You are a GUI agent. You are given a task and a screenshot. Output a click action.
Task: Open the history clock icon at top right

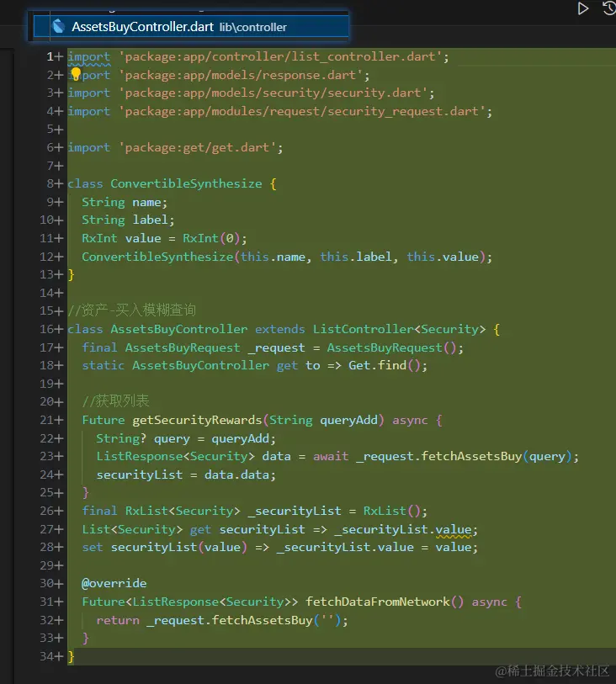[x=609, y=8]
